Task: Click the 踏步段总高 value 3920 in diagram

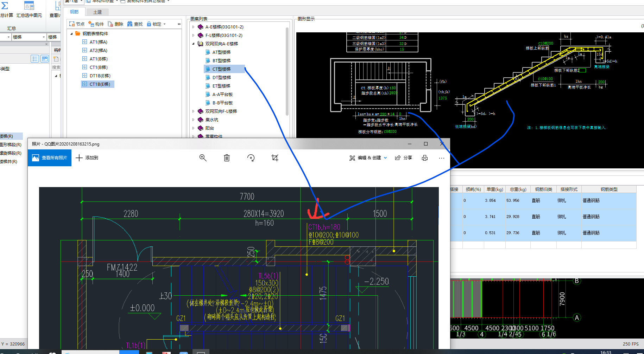Action: [x=393, y=93]
